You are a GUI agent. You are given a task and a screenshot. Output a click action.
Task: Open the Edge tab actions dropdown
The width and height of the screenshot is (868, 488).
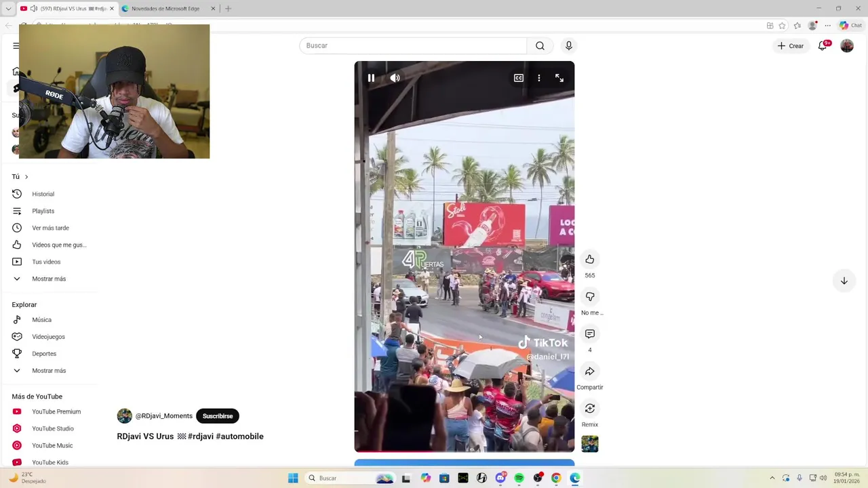pyautogui.click(x=8, y=9)
